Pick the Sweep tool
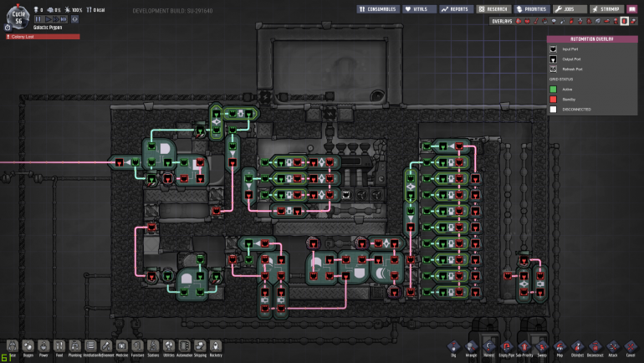Viewport: 644px width, 363px height. click(541, 345)
